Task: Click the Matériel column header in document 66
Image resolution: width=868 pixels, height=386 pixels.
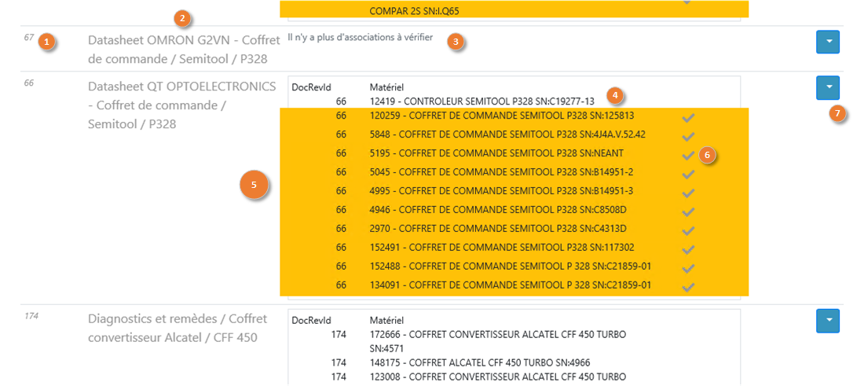Action: 386,87
